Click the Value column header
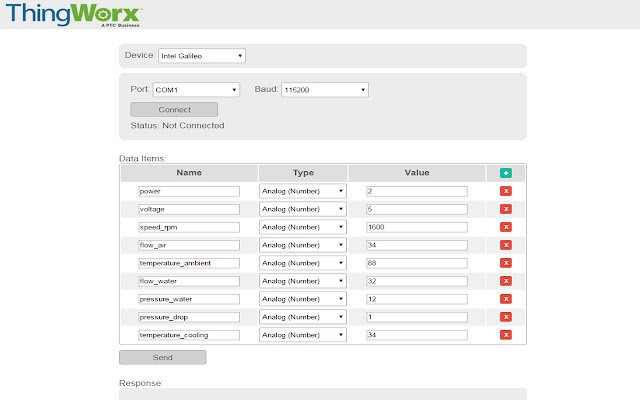Screen dimensions: 640x400 pyautogui.click(x=417, y=173)
